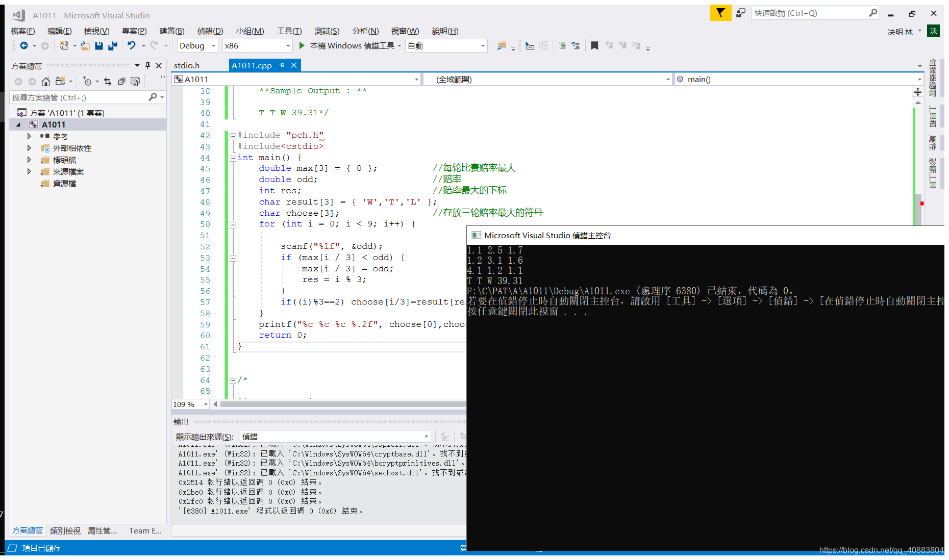
Task: Open the 工具(T) tools menu
Action: point(289,31)
